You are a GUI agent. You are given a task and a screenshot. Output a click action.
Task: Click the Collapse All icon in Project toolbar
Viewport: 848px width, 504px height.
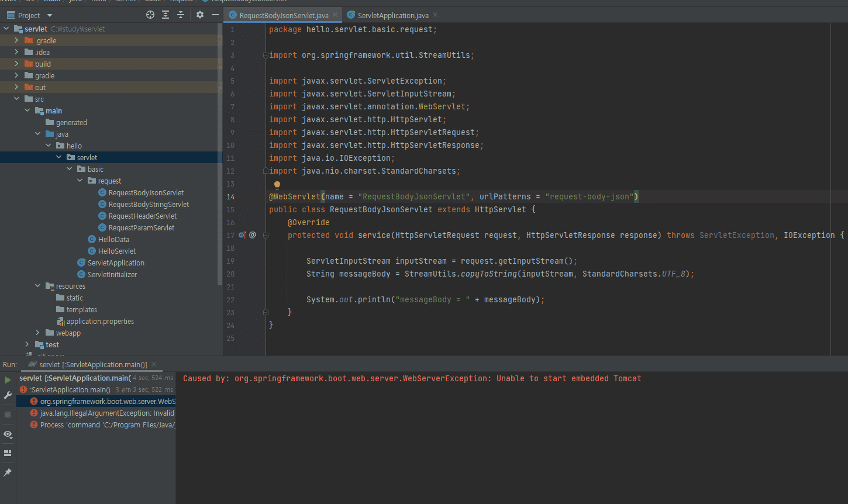(181, 15)
